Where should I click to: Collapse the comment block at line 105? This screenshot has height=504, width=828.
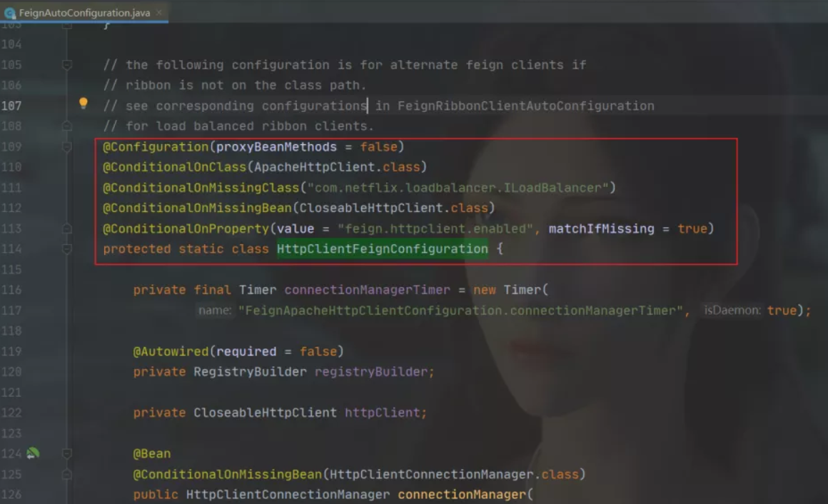67,64
